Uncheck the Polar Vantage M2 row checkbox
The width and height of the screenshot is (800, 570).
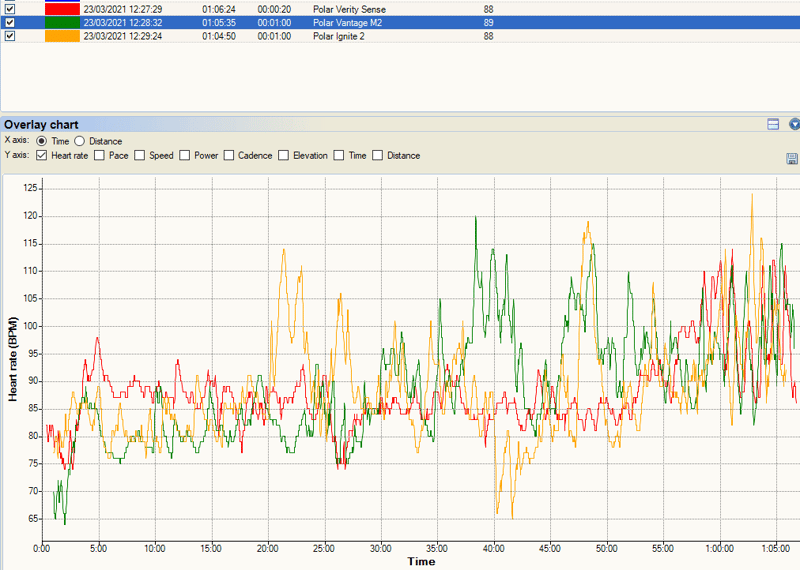[x=10, y=22]
